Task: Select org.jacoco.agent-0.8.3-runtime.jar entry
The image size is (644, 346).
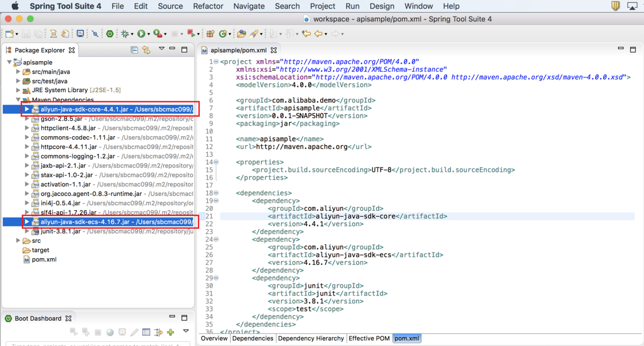Action: point(91,194)
